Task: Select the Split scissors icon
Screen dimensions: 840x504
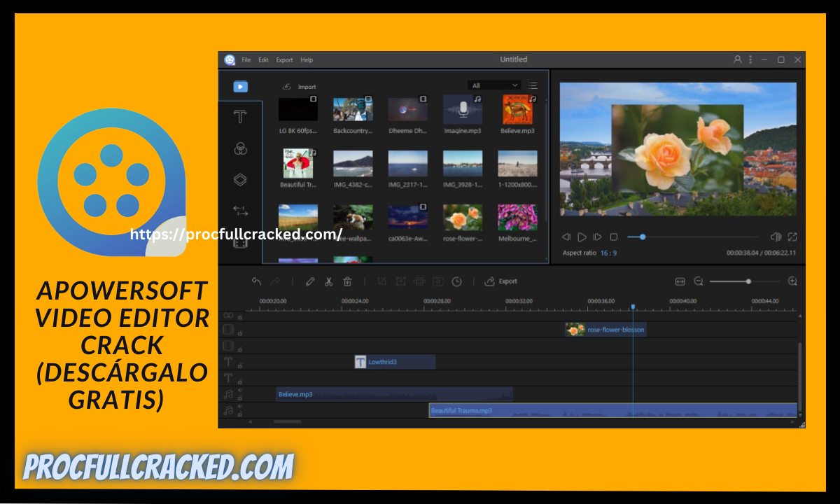Action: pos(328,282)
